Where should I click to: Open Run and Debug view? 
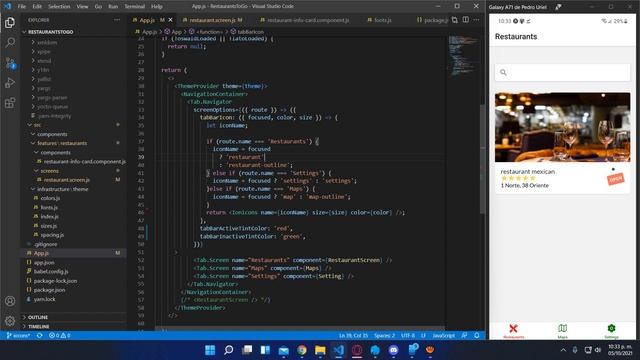(10, 82)
